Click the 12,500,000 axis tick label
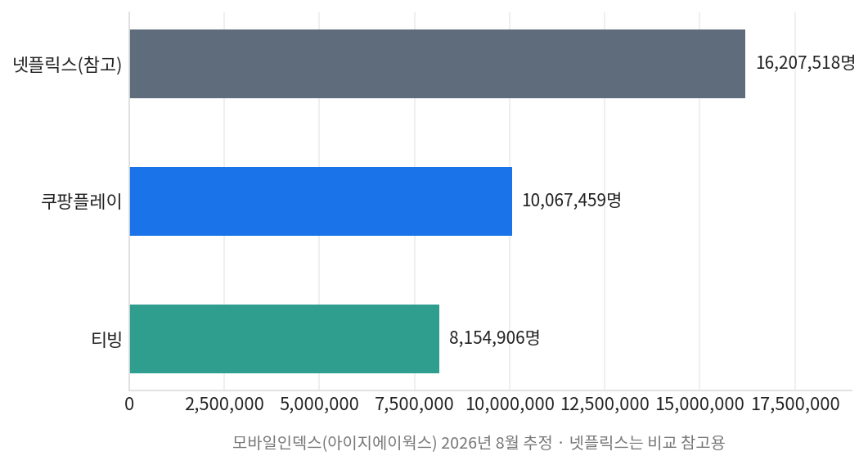The height and width of the screenshot is (465, 868). point(605,404)
